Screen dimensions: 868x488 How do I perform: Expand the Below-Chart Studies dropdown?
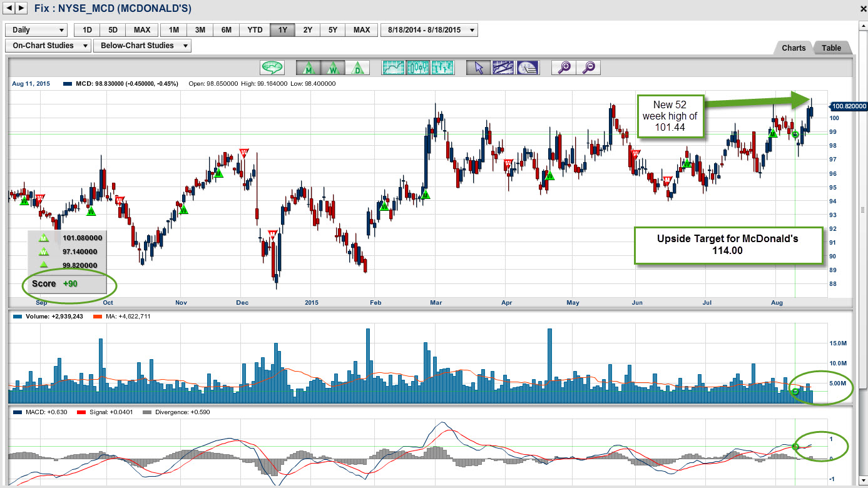[x=142, y=46]
